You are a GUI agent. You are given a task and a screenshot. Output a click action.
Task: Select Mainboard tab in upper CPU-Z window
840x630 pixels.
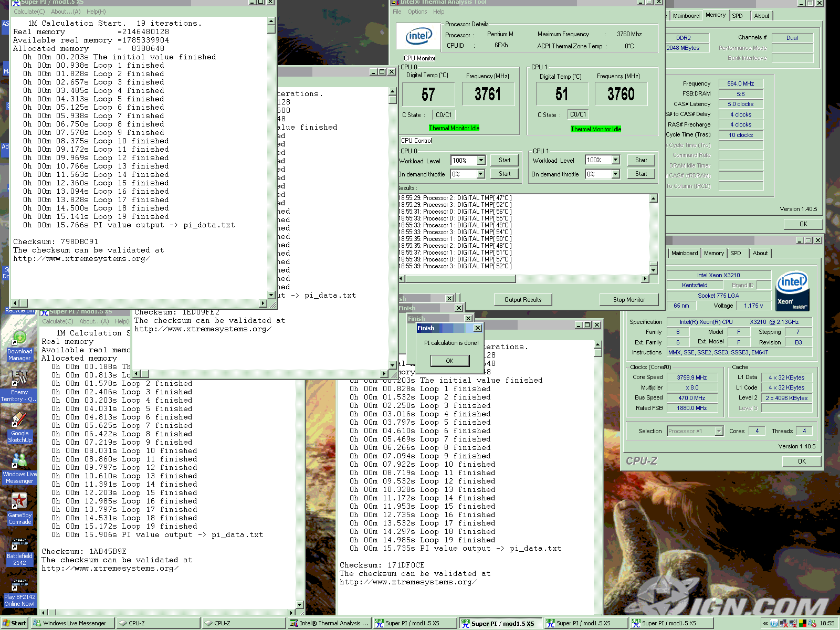coord(686,16)
